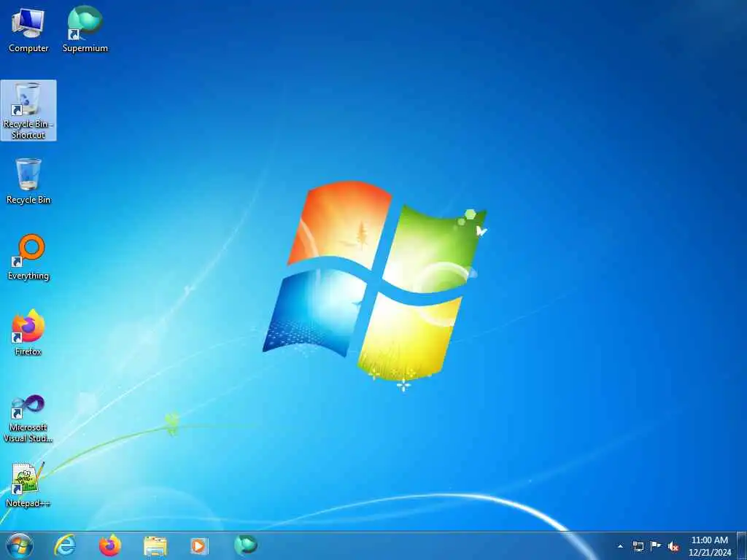The image size is (747, 560).
Task: Open Windows Explorer from the taskbar
Action: [155, 546]
